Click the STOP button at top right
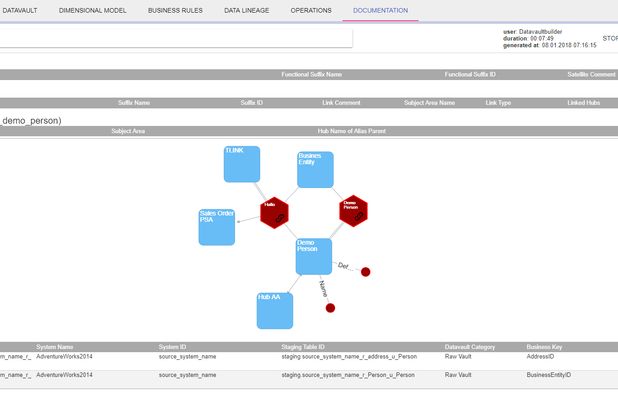The image size is (618, 394). click(x=610, y=39)
